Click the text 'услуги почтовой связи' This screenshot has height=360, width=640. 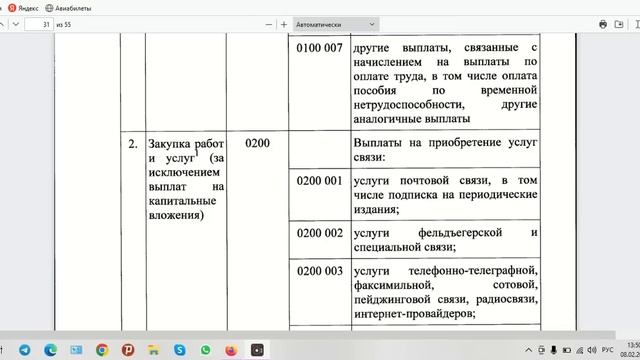pyautogui.click(x=422, y=180)
